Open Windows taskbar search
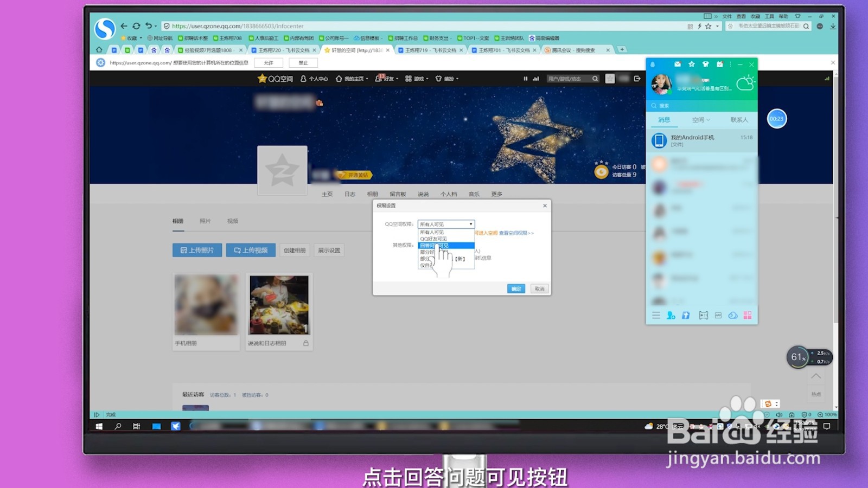The image size is (868, 488). pyautogui.click(x=118, y=426)
